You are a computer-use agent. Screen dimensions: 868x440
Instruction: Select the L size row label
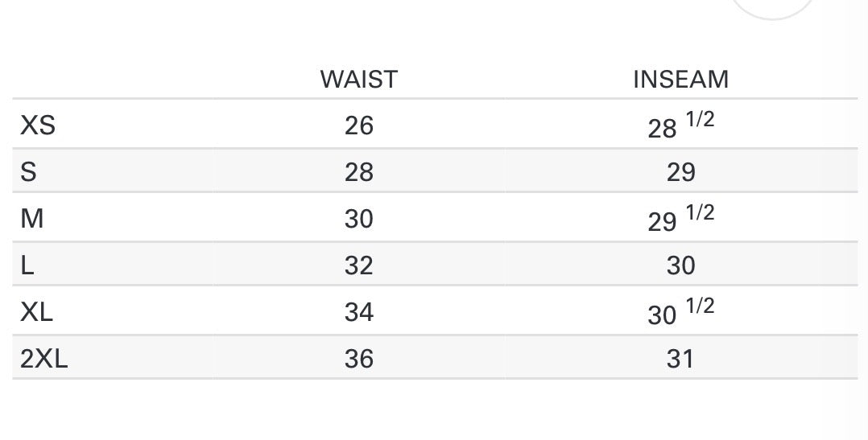point(27,265)
